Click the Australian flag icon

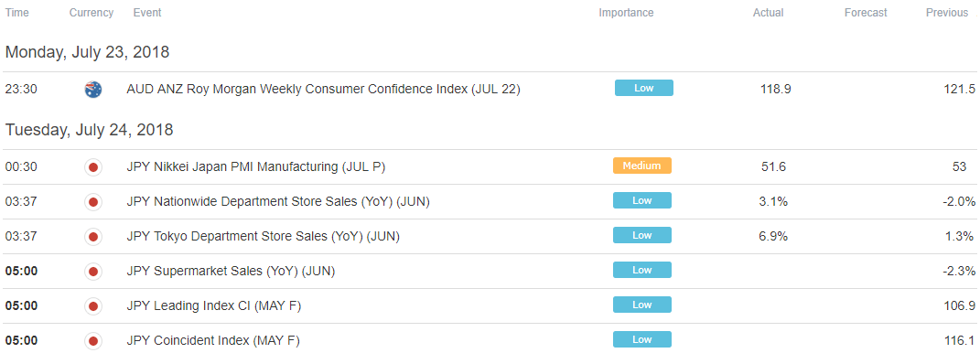(x=92, y=90)
